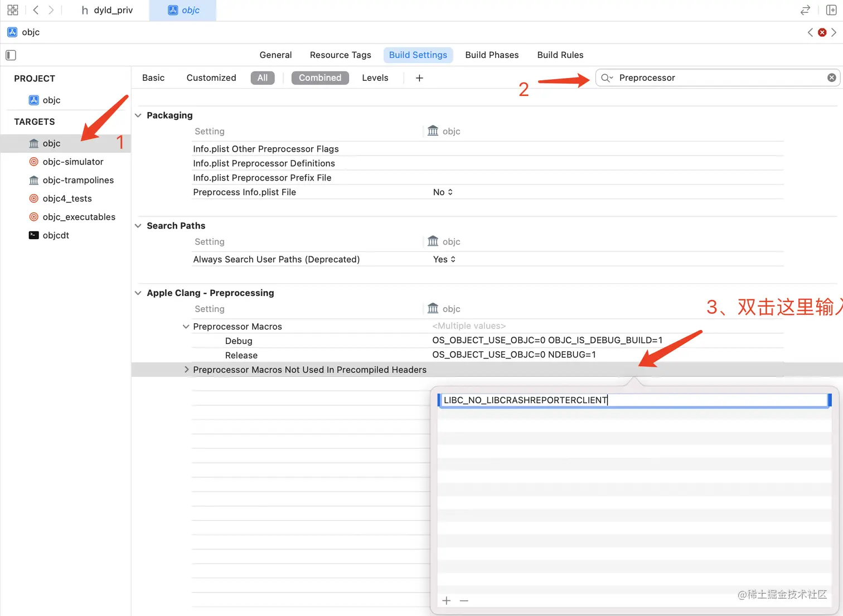The image size is (843, 616).
Task: Click the Multiple values placeholder
Action: pyautogui.click(x=469, y=326)
